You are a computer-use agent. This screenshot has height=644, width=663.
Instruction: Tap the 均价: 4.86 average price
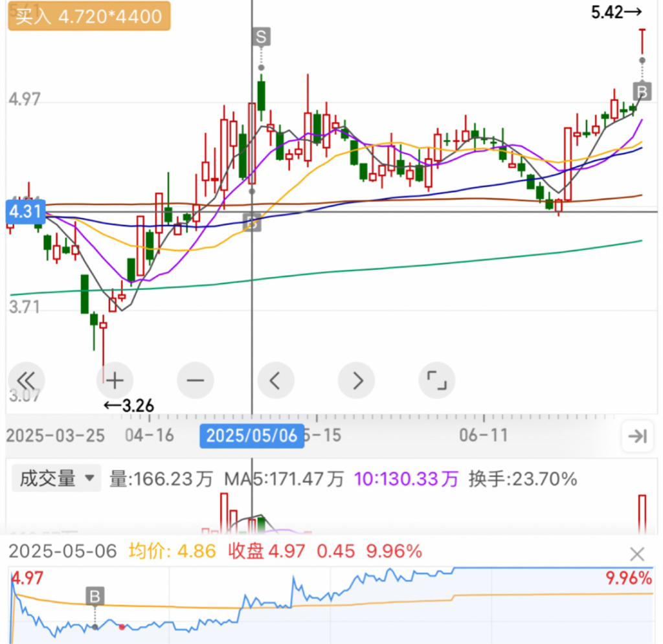click(172, 551)
